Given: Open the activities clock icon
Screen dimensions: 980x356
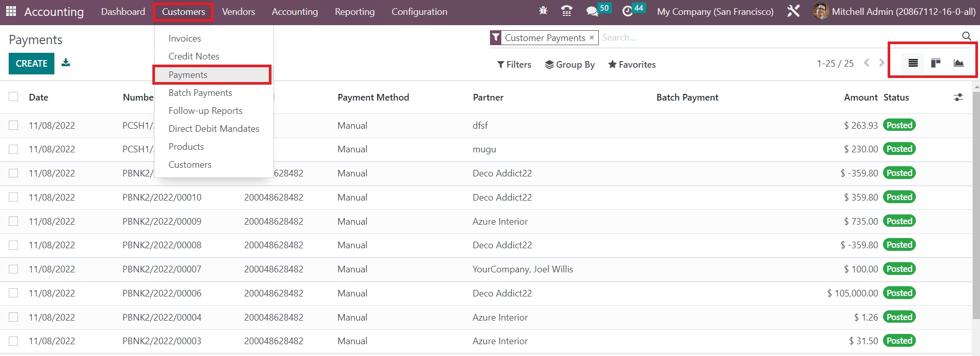Looking at the screenshot, I should pos(627,11).
